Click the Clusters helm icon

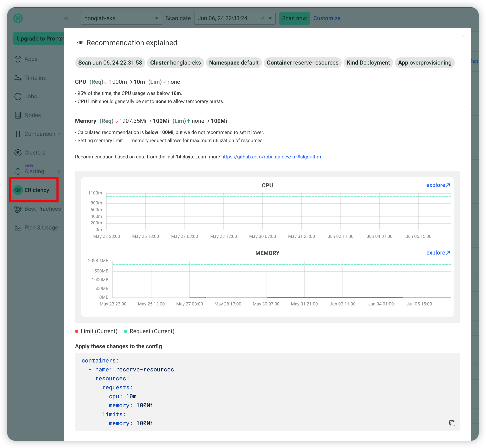[x=18, y=153]
